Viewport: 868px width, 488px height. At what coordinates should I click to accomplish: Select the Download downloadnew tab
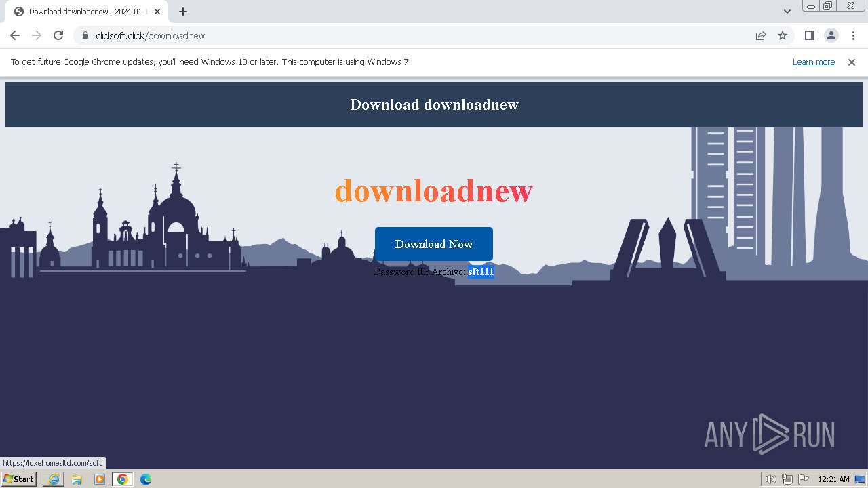(x=85, y=12)
